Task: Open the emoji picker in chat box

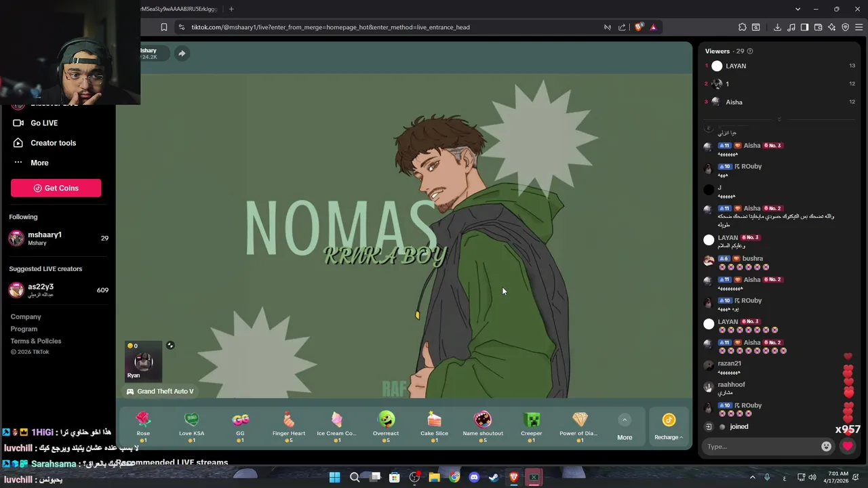Action: pyautogui.click(x=826, y=446)
